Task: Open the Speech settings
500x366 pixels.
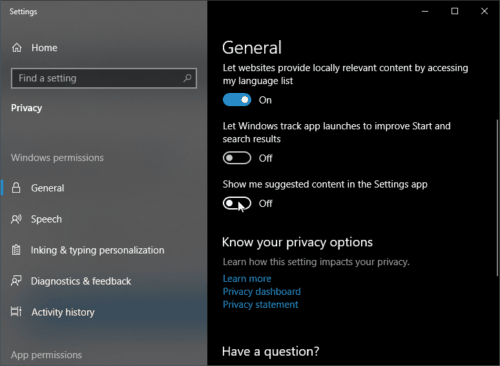Action: pyautogui.click(x=103, y=219)
